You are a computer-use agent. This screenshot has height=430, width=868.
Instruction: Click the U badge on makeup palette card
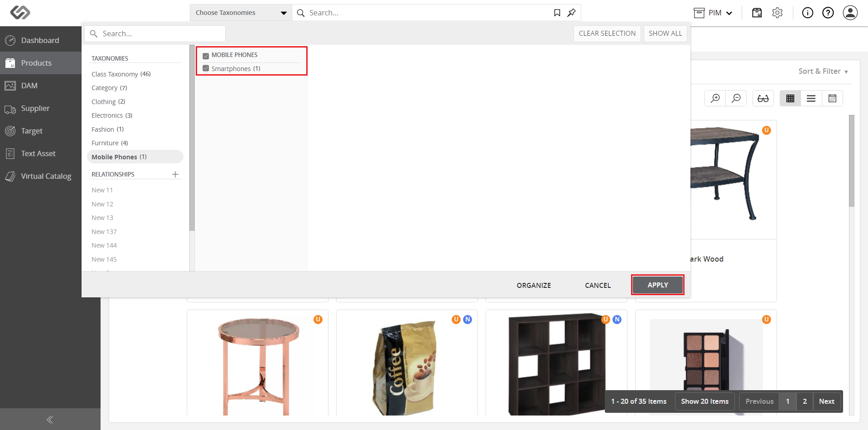pyautogui.click(x=767, y=320)
